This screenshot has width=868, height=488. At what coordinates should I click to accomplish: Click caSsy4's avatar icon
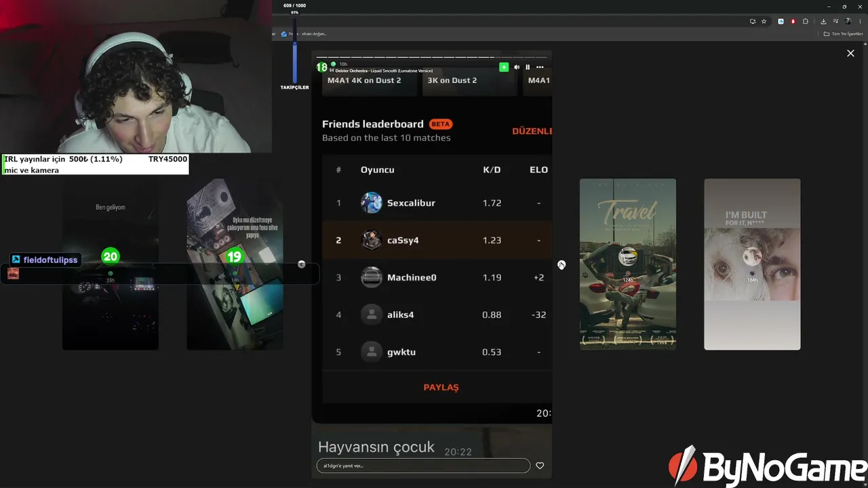(372, 240)
